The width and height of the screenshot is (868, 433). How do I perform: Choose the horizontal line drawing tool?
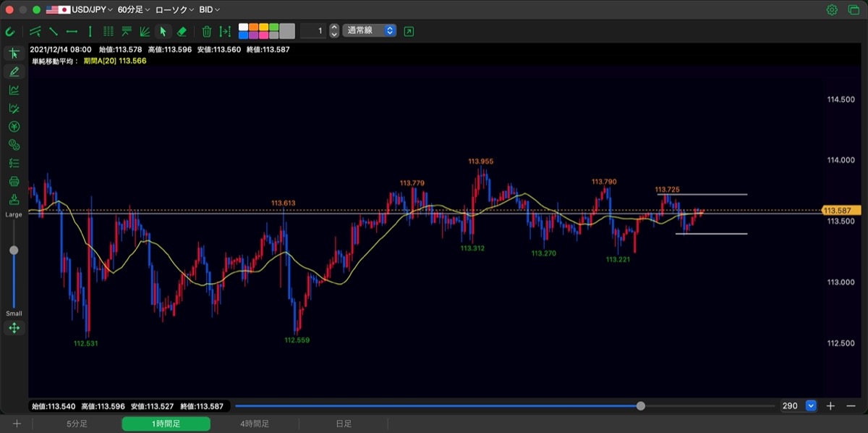click(x=72, y=31)
